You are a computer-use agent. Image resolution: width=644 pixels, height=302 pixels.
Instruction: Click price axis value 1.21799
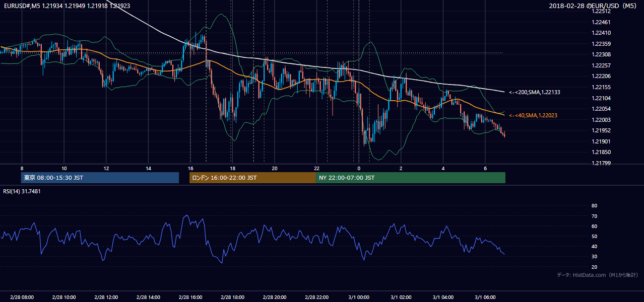601,163
